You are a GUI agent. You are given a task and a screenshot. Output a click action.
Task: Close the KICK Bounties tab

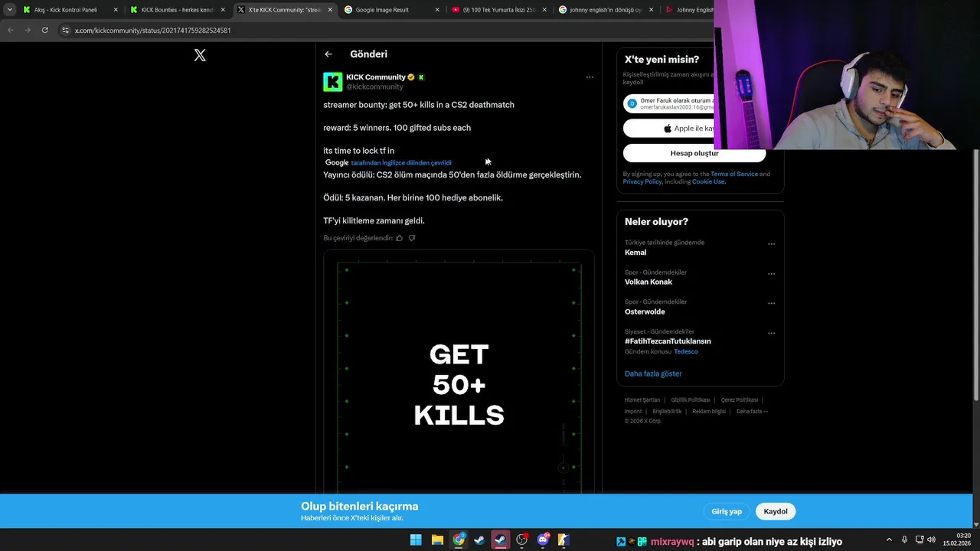[223, 10]
